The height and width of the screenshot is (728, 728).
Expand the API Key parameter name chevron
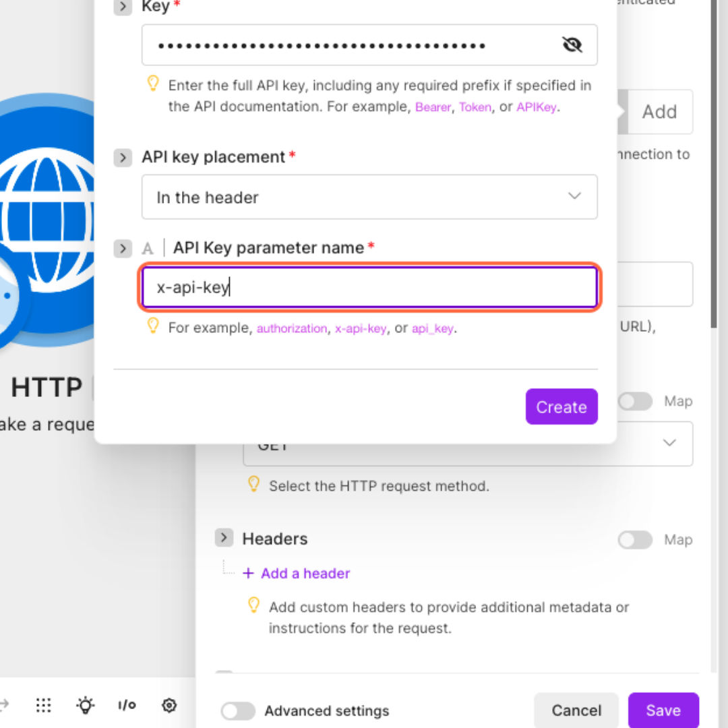click(x=123, y=248)
